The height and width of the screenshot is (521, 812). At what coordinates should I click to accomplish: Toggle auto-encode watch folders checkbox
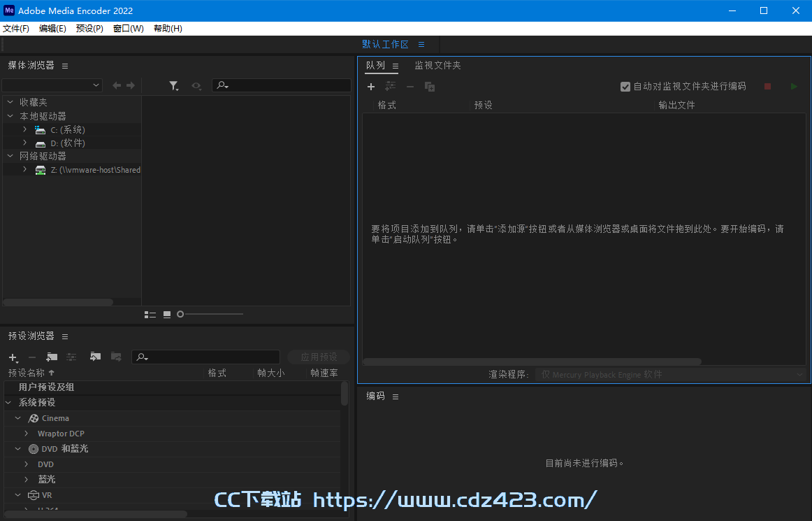click(x=625, y=87)
